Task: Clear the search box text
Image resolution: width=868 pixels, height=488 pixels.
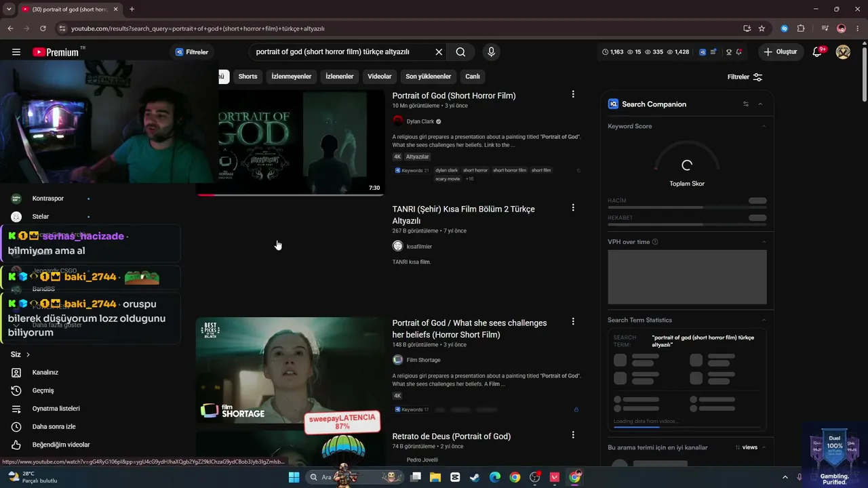Action: click(439, 52)
